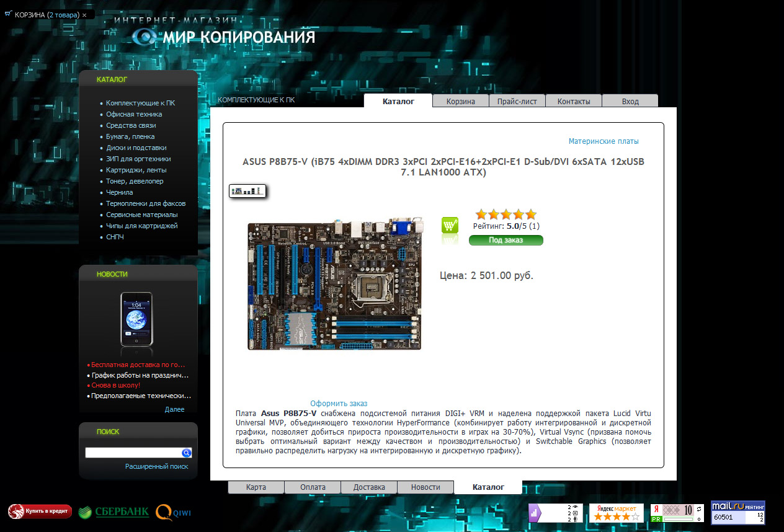Open the Термопленки для факсов category
784x532 pixels.
pos(146,203)
